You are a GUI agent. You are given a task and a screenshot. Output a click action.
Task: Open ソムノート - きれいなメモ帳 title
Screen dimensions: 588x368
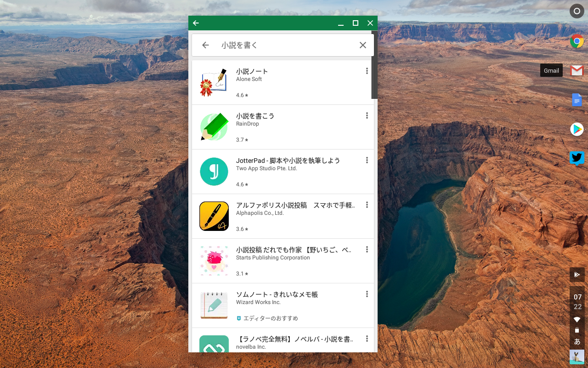pos(277,294)
